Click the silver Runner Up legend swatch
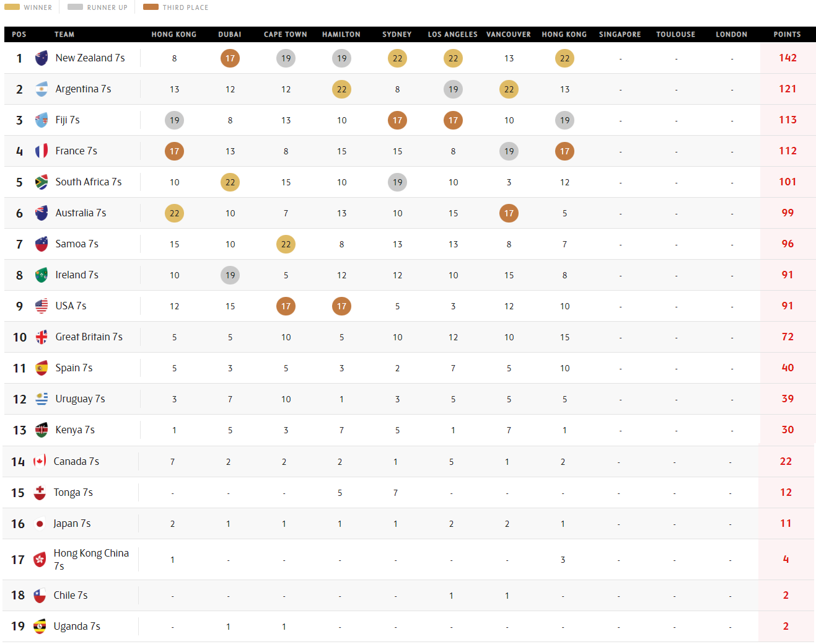 (x=75, y=7)
